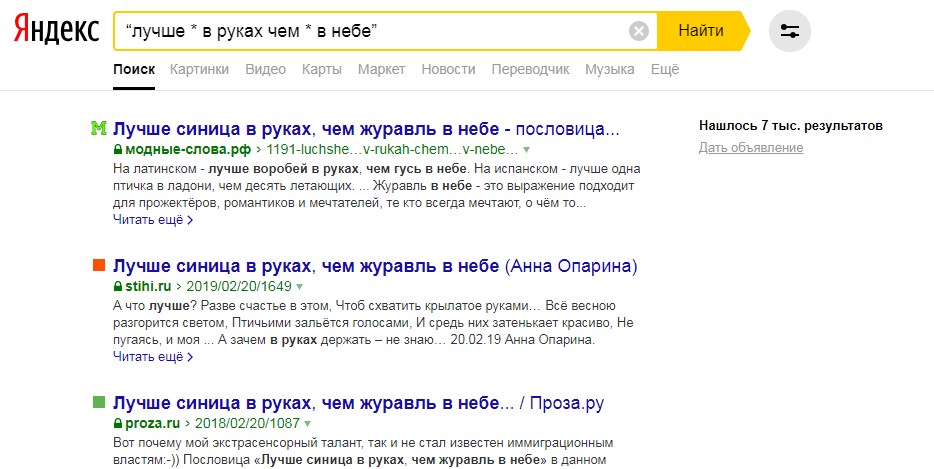This screenshot has height=469, width=934.
Task: Switch to the Картинки tab
Action: (x=199, y=70)
